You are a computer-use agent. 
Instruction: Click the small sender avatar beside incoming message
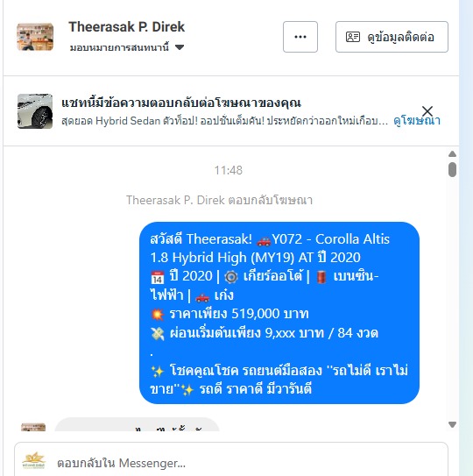[33, 427]
